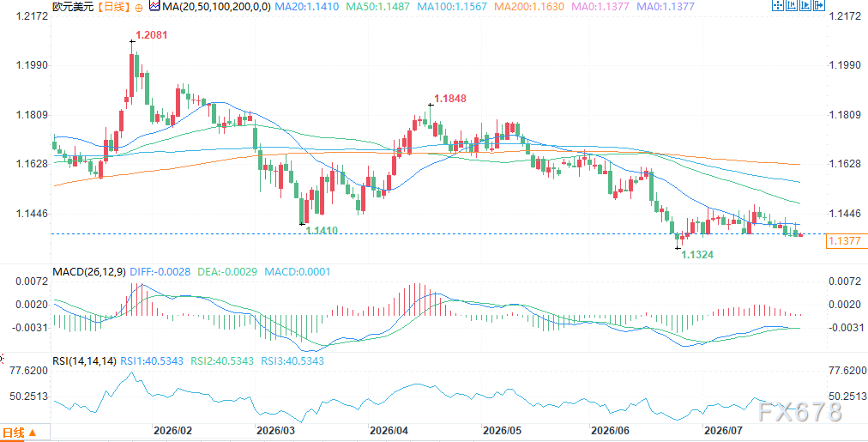Click 77.6200 on the right RSI axis
The image size is (868, 442).
click(x=847, y=370)
